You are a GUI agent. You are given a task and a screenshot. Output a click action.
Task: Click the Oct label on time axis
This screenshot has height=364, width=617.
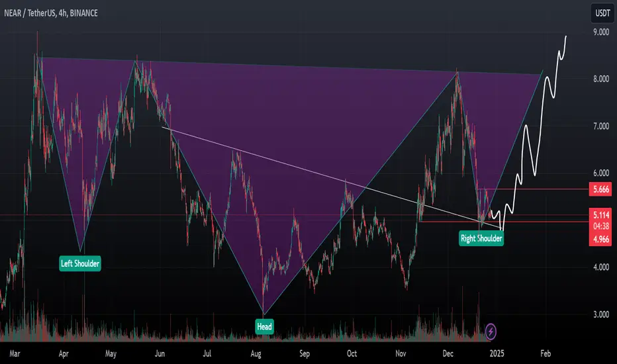click(352, 353)
